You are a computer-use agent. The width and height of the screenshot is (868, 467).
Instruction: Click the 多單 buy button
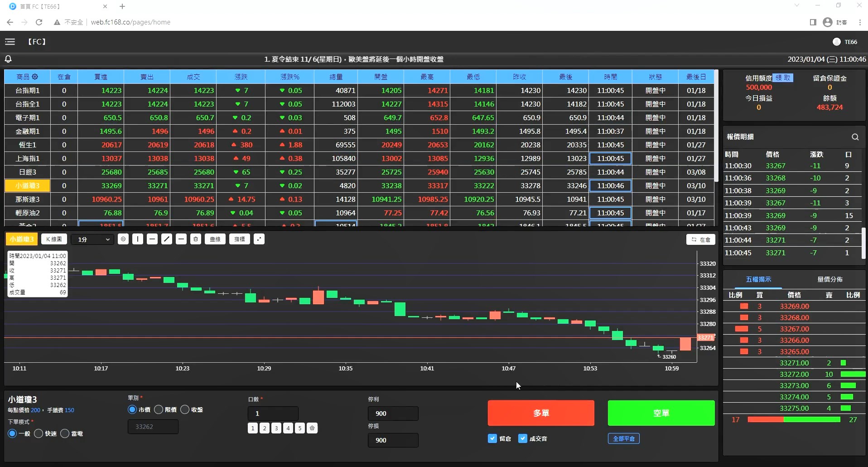541,413
